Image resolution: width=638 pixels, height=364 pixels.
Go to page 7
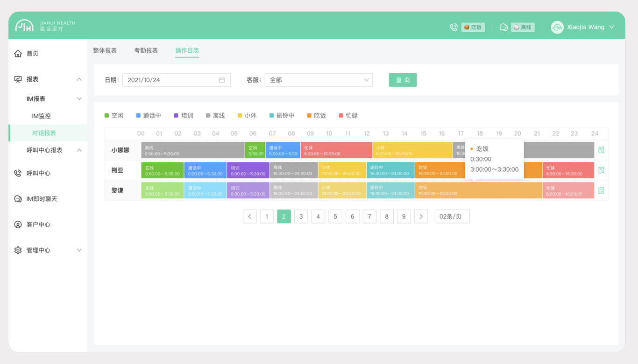click(x=369, y=217)
